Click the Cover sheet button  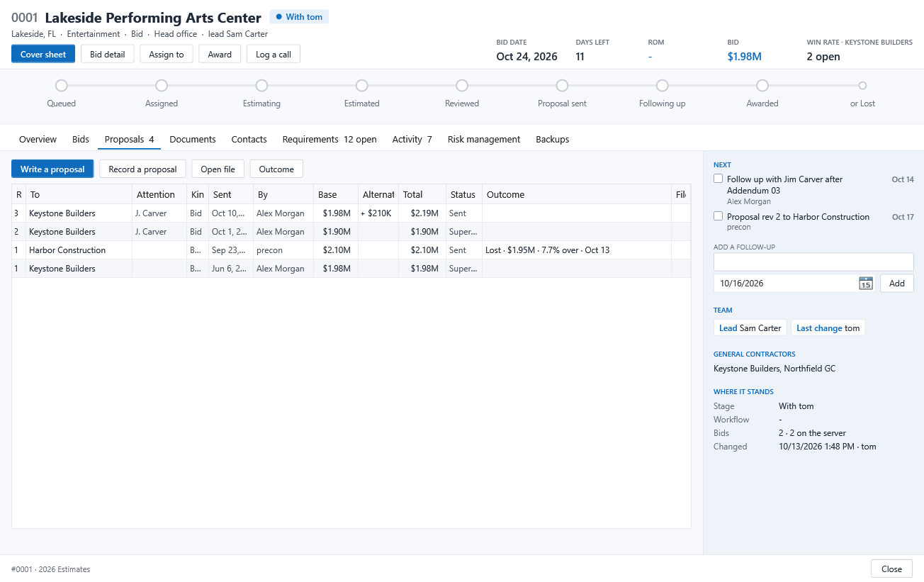pyautogui.click(x=43, y=55)
